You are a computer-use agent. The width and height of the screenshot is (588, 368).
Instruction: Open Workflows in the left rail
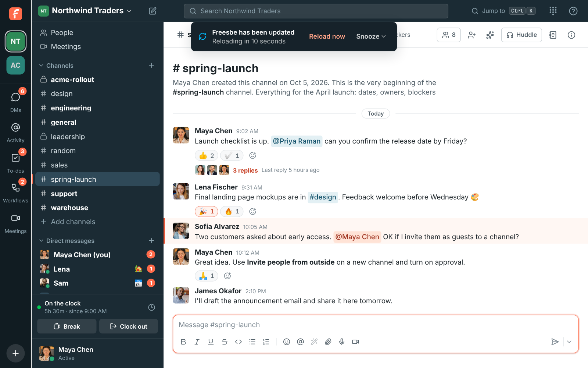15,192
